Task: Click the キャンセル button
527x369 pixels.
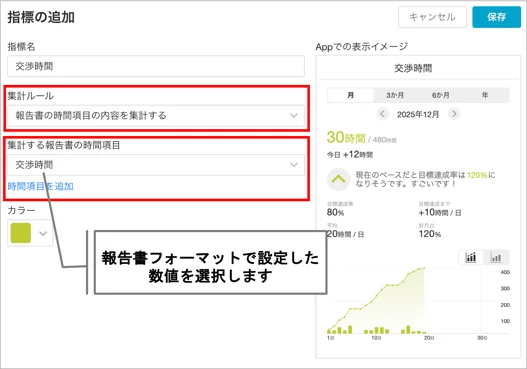Action: 432,17
